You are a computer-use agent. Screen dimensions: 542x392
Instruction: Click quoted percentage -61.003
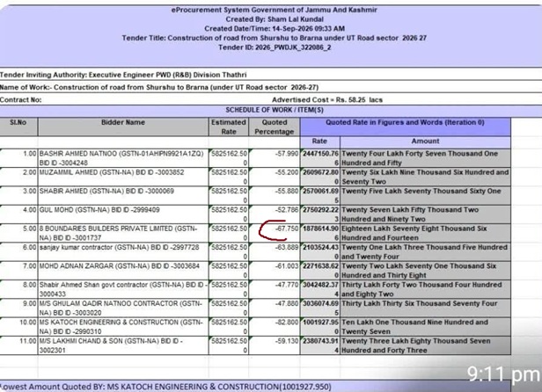(275, 271)
